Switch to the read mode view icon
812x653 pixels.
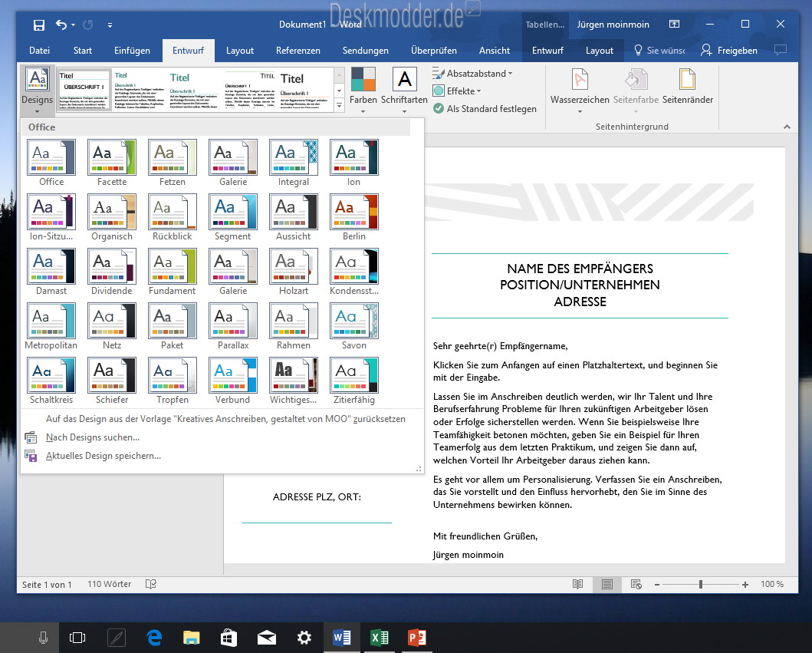[x=577, y=585]
